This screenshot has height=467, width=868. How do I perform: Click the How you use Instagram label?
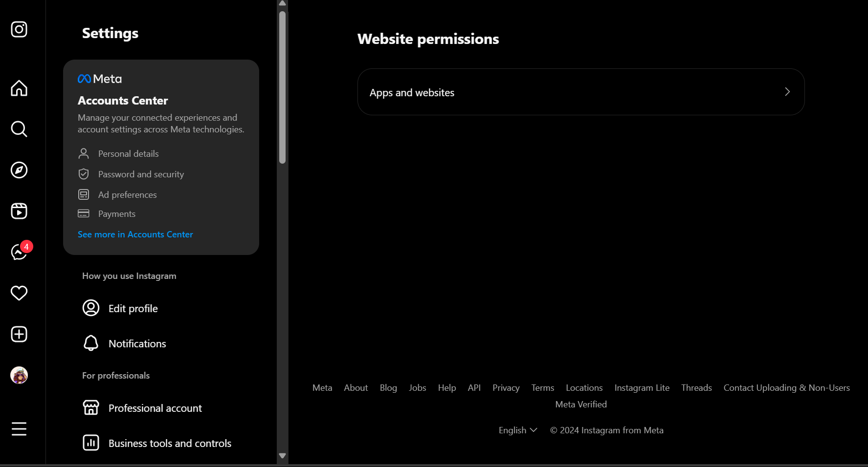click(129, 276)
